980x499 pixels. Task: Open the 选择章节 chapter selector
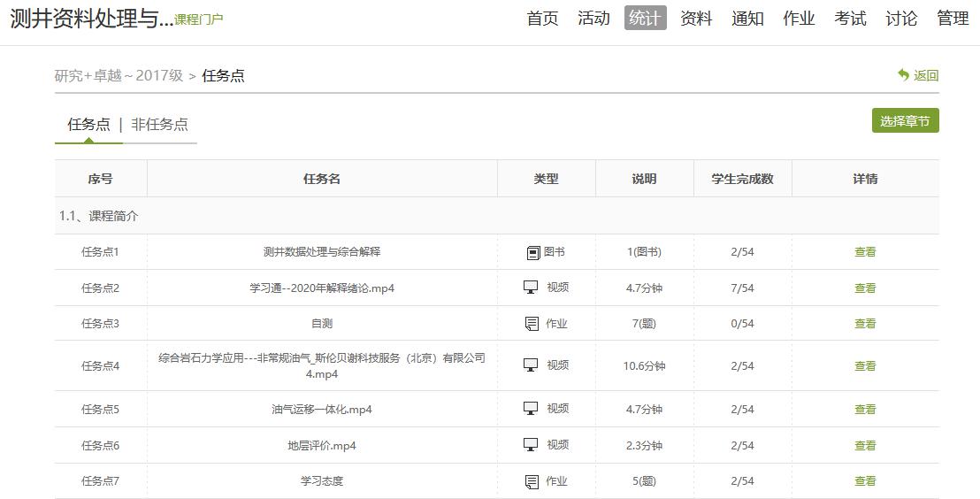[905, 121]
